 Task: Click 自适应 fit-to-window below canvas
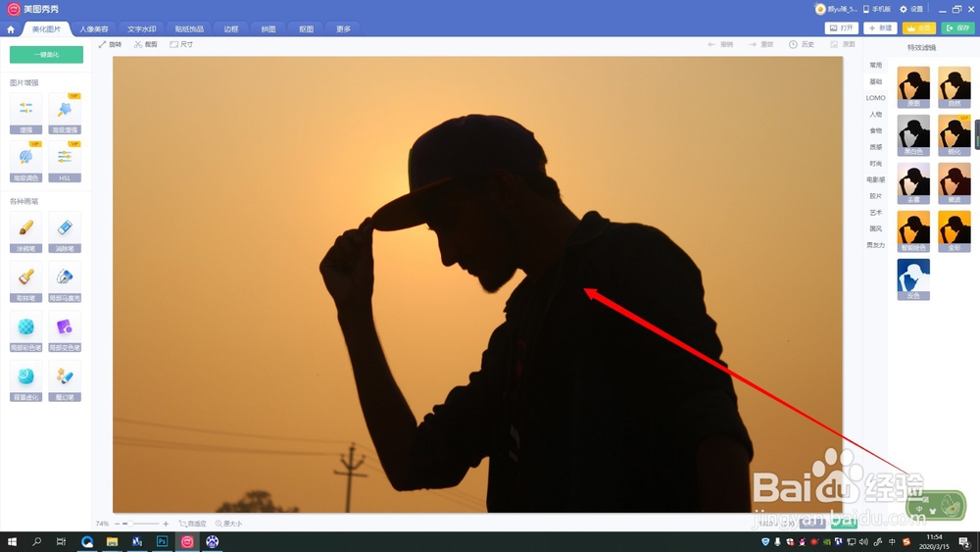(192, 524)
